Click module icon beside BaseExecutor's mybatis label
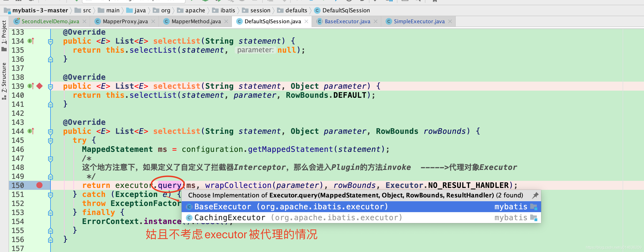The height and width of the screenshot is (252, 644). coord(534,207)
